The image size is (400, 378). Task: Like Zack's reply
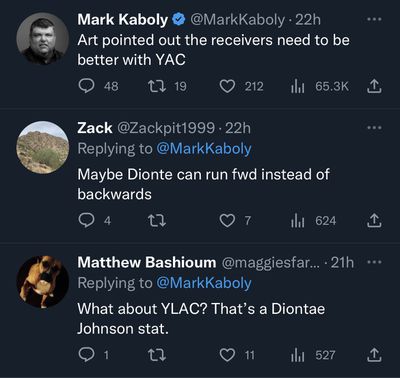tap(227, 221)
